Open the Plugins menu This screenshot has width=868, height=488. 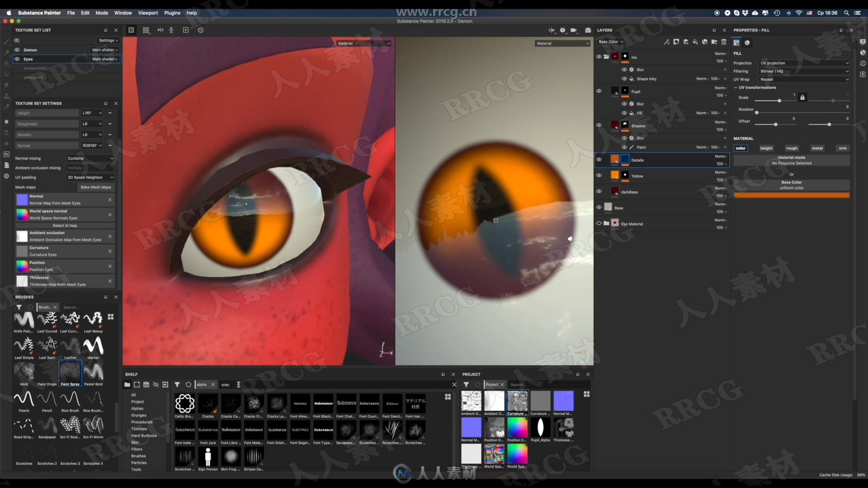172,13
